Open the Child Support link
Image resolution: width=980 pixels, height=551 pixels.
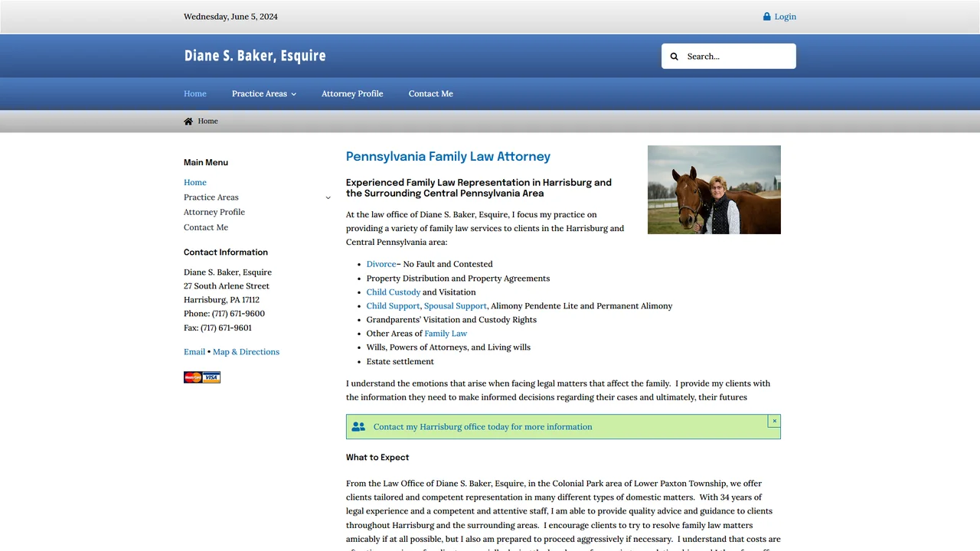[393, 306]
